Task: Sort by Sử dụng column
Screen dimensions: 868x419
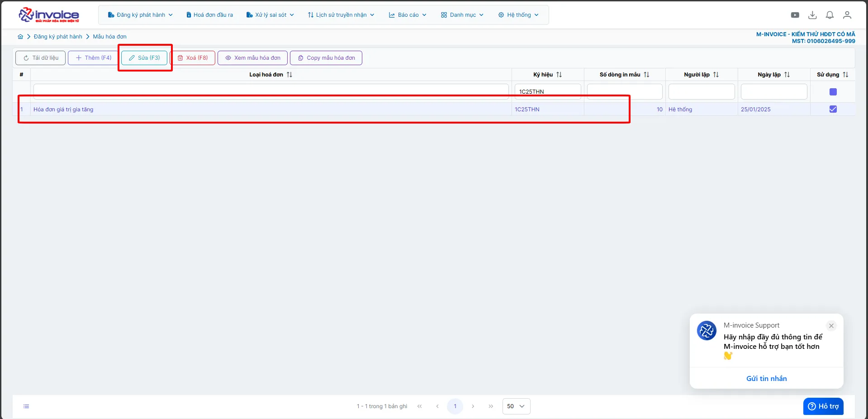Action: 845,75
